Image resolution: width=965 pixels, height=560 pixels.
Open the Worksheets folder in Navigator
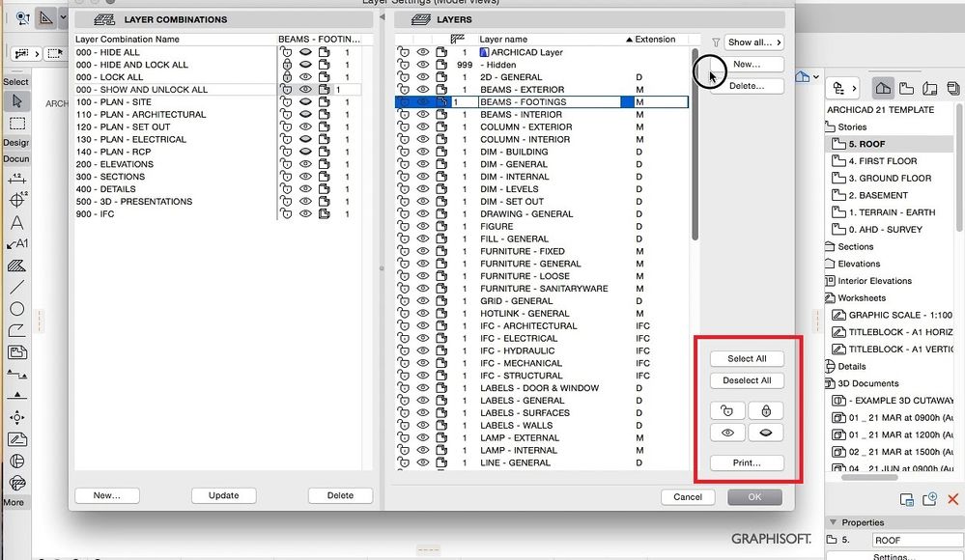pyautogui.click(x=856, y=297)
